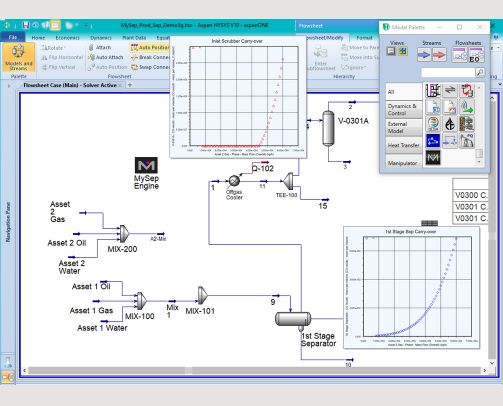This screenshot has height=406, width=503.
Task: Click the standard sub-flowsheet icon under Flowsheets
Action: pos(460,54)
